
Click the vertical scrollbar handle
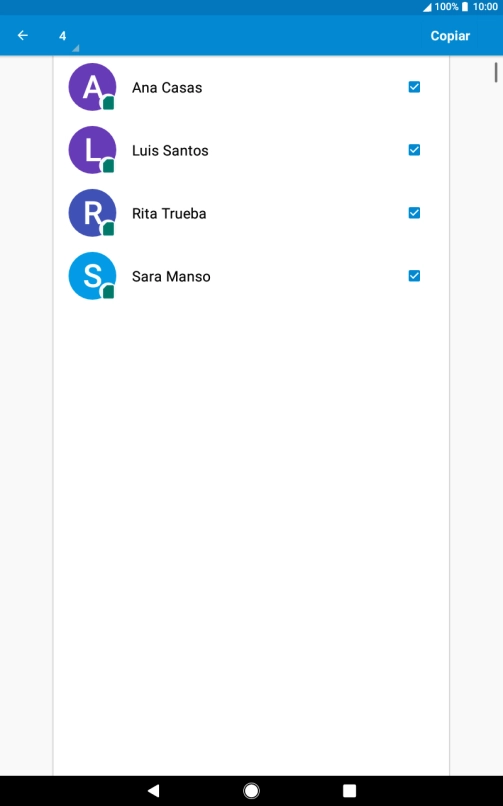pos(496,72)
